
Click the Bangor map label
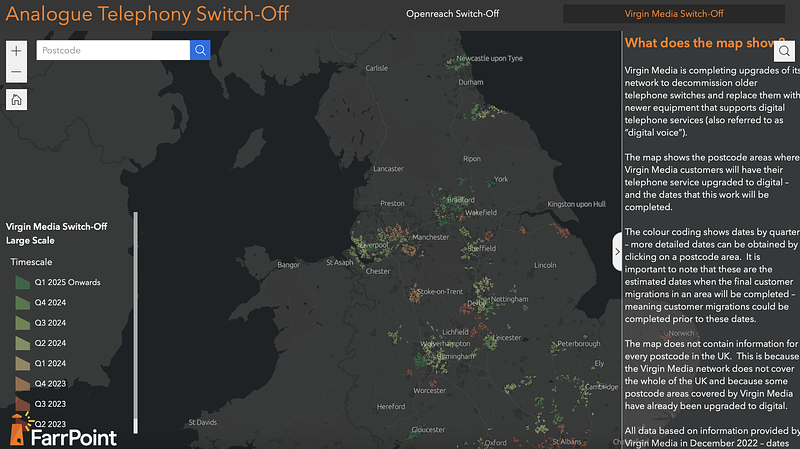[x=288, y=265]
